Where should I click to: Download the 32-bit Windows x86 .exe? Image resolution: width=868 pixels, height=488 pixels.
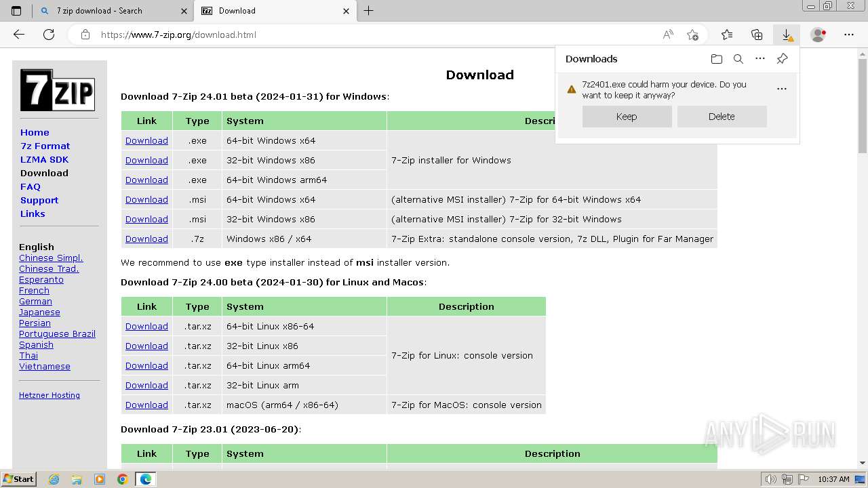pyautogui.click(x=146, y=160)
